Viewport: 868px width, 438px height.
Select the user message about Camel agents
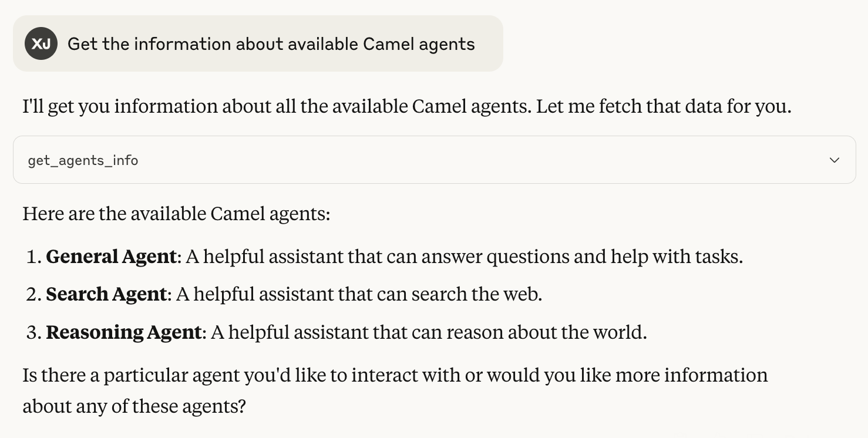pos(271,44)
